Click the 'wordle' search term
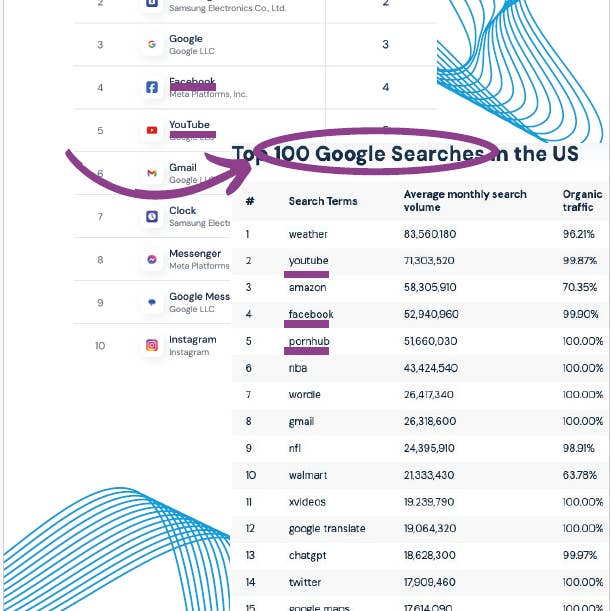Viewport: 611px width, 611px height. click(x=305, y=395)
